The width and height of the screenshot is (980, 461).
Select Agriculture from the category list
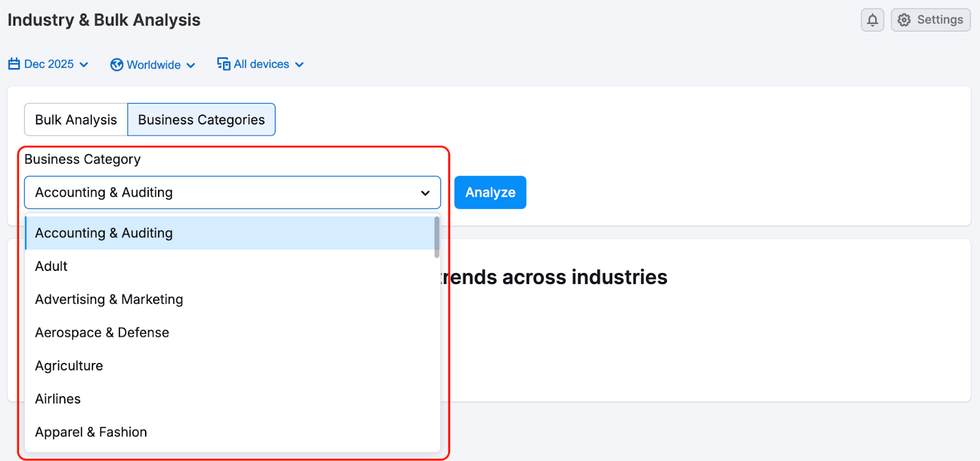[230, 365]
